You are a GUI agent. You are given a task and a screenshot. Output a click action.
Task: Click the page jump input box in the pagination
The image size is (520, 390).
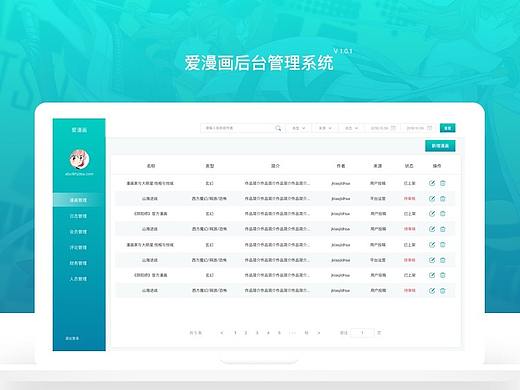(x=362, y=332)
